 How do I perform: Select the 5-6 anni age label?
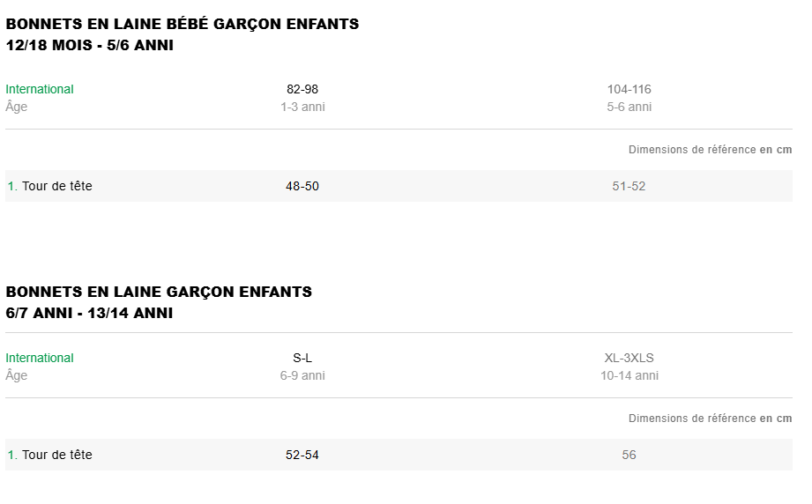[x=629, y=107]
